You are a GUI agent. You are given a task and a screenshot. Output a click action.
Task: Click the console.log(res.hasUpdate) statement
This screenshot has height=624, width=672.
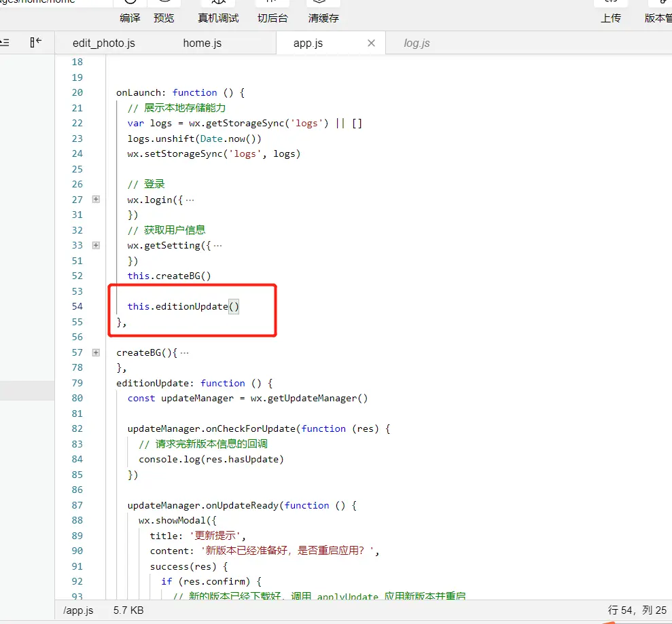[211, 459]
